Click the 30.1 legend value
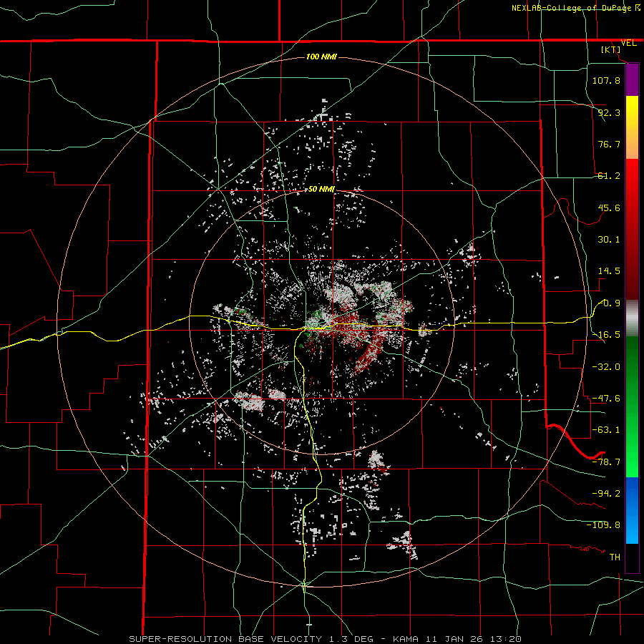This screenshot has height=644, width=644. pyautogui.click(x=609, y=239)
